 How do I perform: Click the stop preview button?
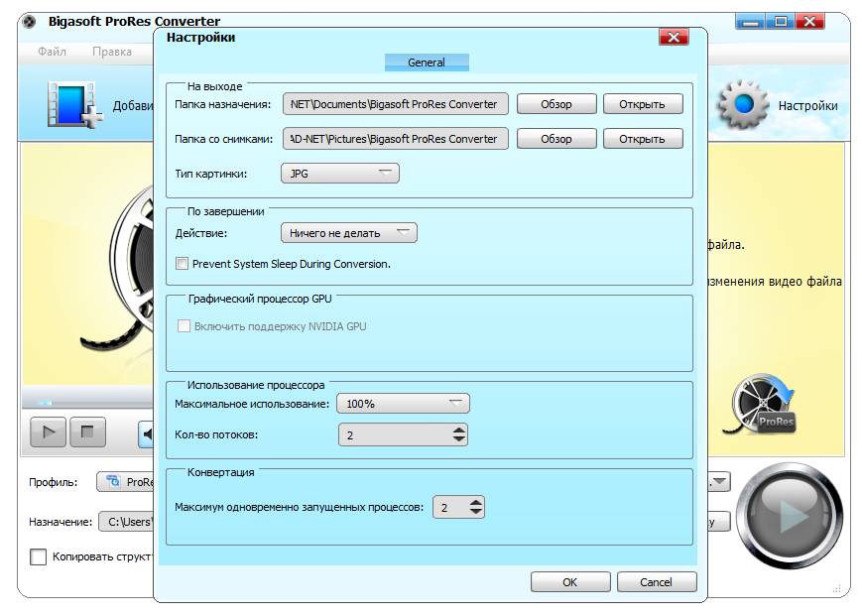pos(88,431)
